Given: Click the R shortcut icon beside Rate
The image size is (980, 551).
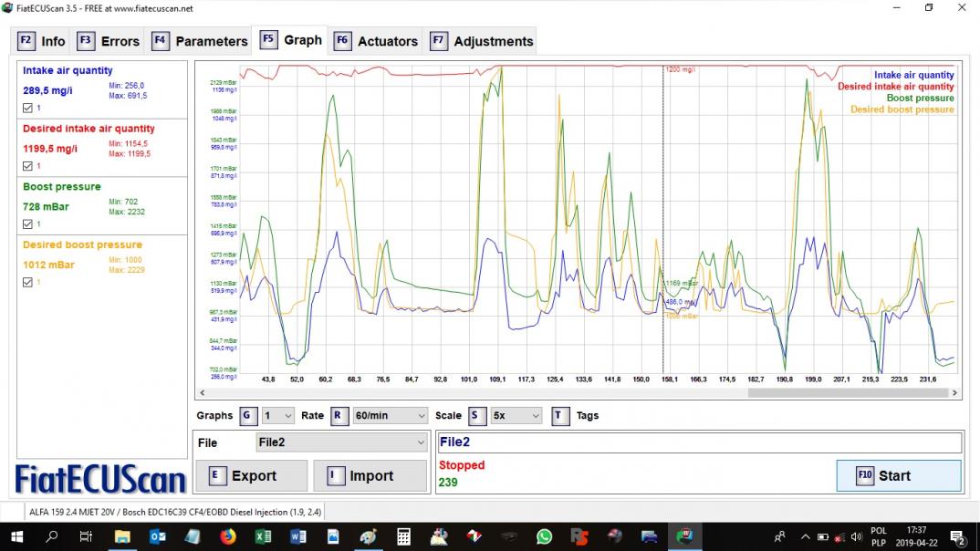Looking at the screenshot, I should pos(339,415).
